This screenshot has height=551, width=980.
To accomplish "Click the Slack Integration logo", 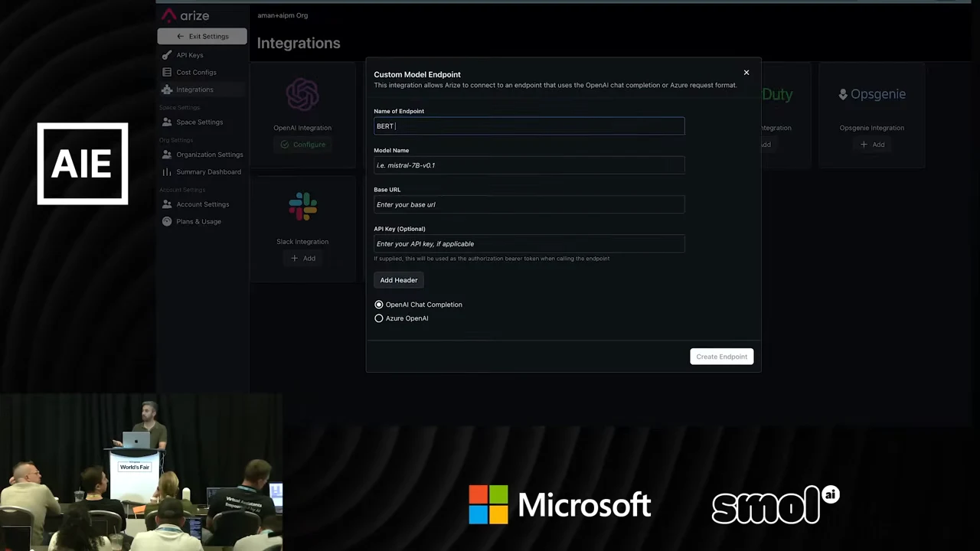I will 302,207.
